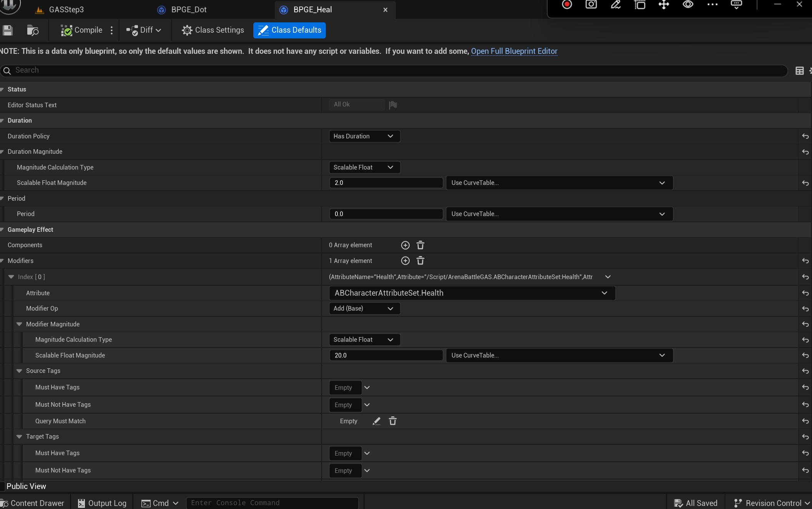Open the Duration Policy dropdown
Screen dimensions: 812x509
(x=364, y=136)
